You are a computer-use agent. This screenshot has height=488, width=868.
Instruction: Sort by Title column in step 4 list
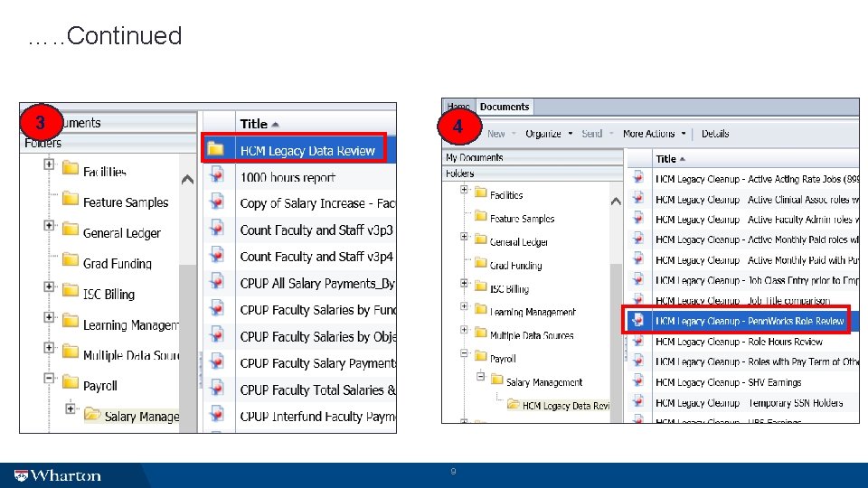tap(670, 159)
